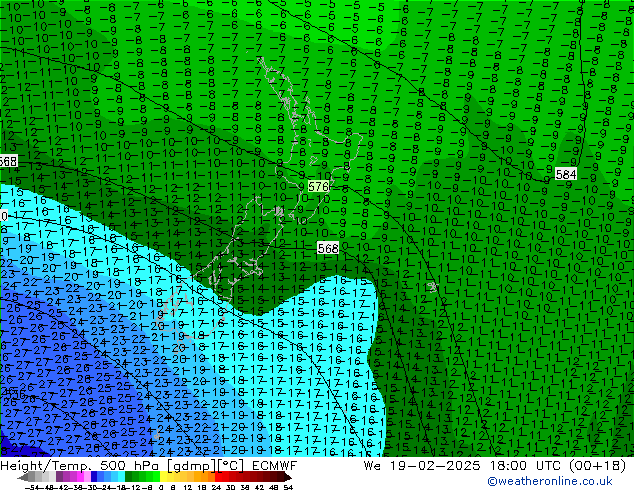Click the 576 contour label over North Island
The width and height of the screenshot is (634, 490).
(x=319, y=186)
